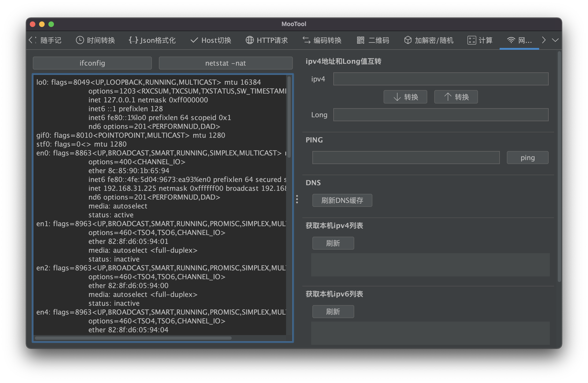
Task: Run the ifconfig command button
Action: [92, 63]
